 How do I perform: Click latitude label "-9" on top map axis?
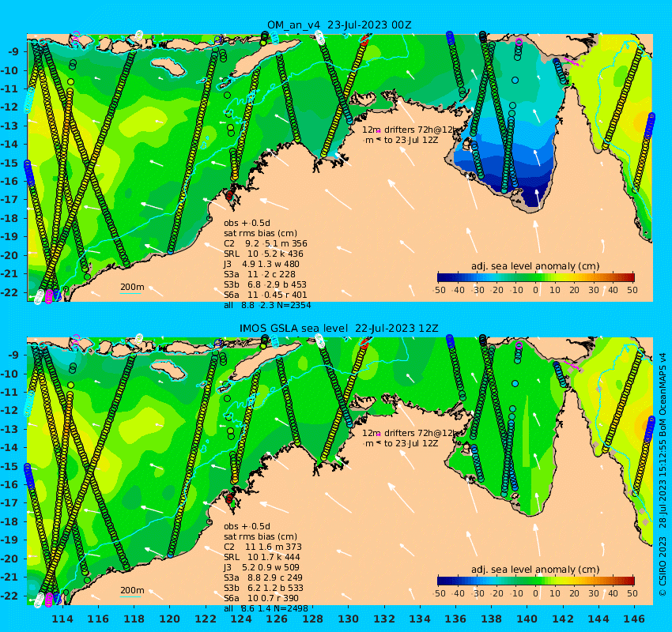click(14, 51)
